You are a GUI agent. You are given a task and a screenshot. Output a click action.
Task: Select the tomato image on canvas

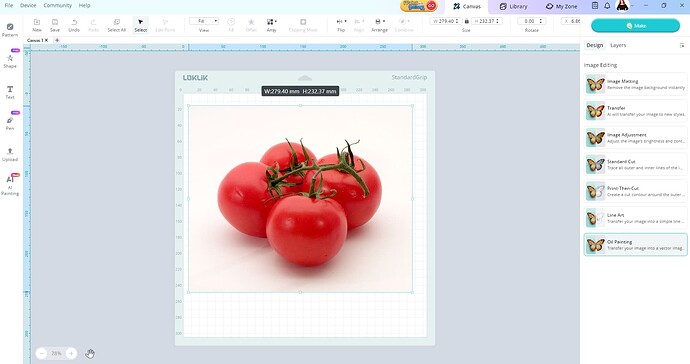pos(301,199)
